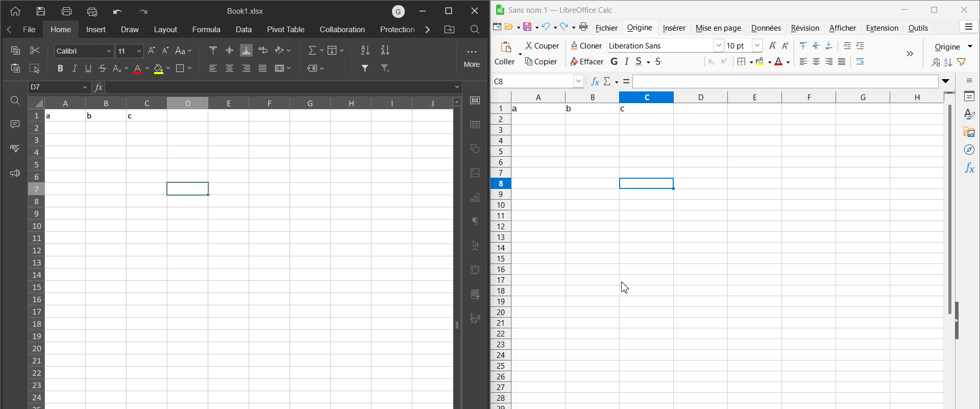Open spell checking in Book1 left sidebar
The image size is (980, 409).
pos(15,149)
